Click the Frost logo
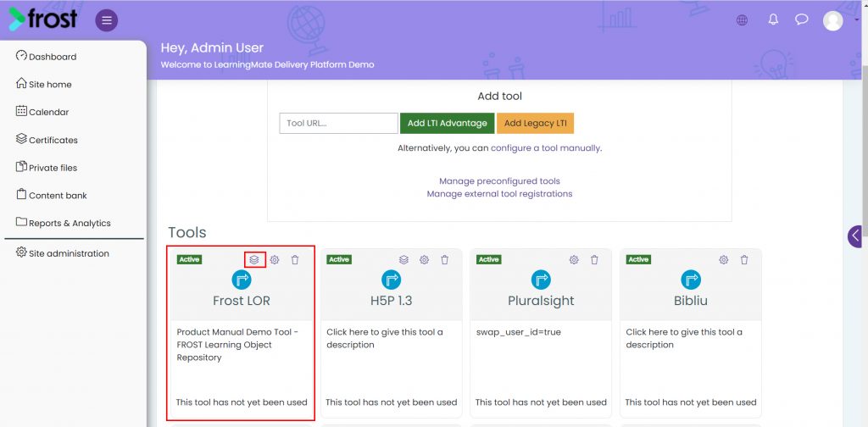Image resolution: width=868 pixels, height=427 pixels. click(x=42, y=19)
